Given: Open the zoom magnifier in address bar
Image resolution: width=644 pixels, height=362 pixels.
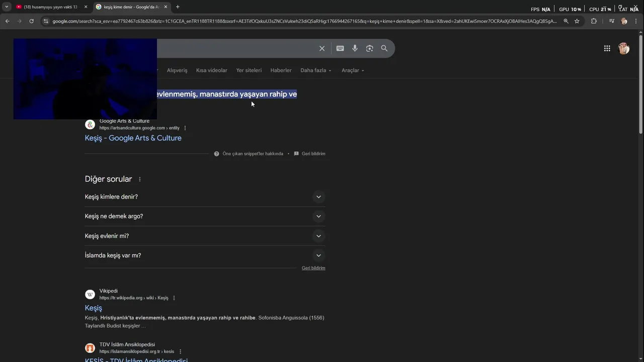Looking at the screenshot, I should click(566, 21).
